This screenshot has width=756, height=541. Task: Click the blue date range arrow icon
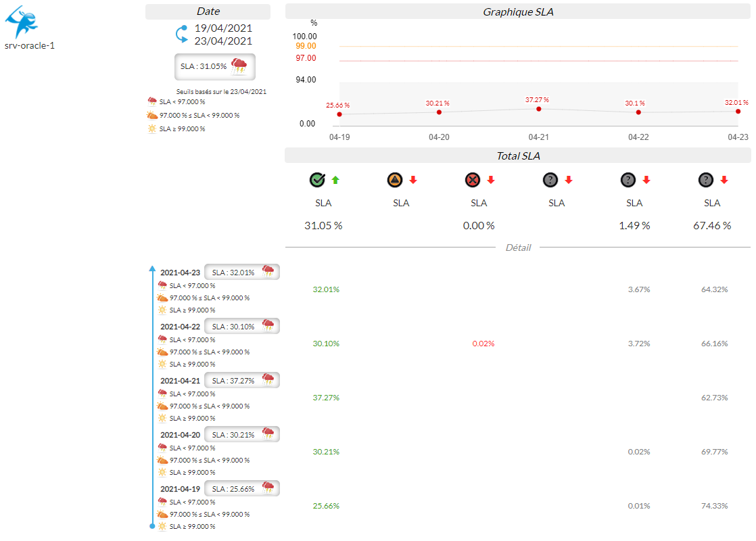pyautogui.click(x=181, y=34)
